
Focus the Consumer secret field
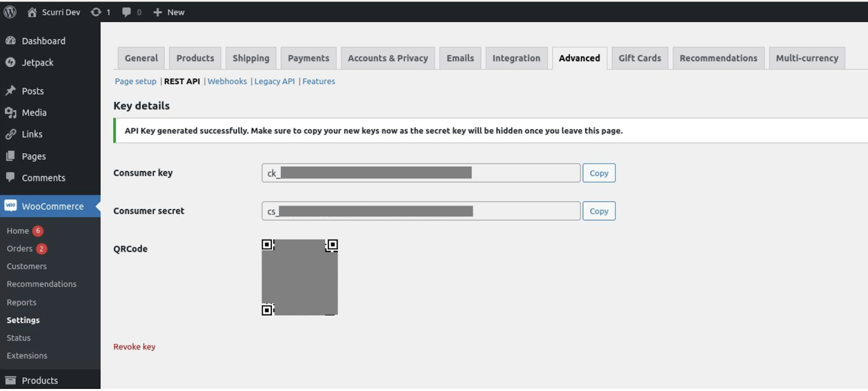point(421,211)
